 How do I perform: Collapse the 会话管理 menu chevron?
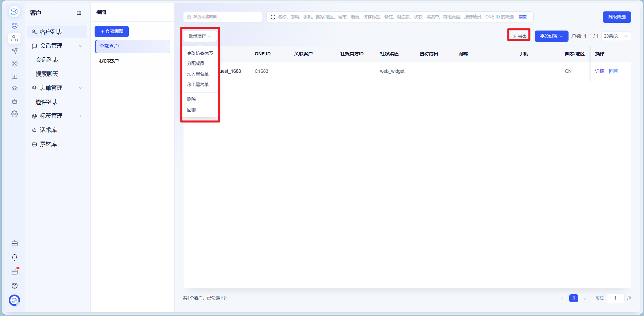click(x=80, y=46)
